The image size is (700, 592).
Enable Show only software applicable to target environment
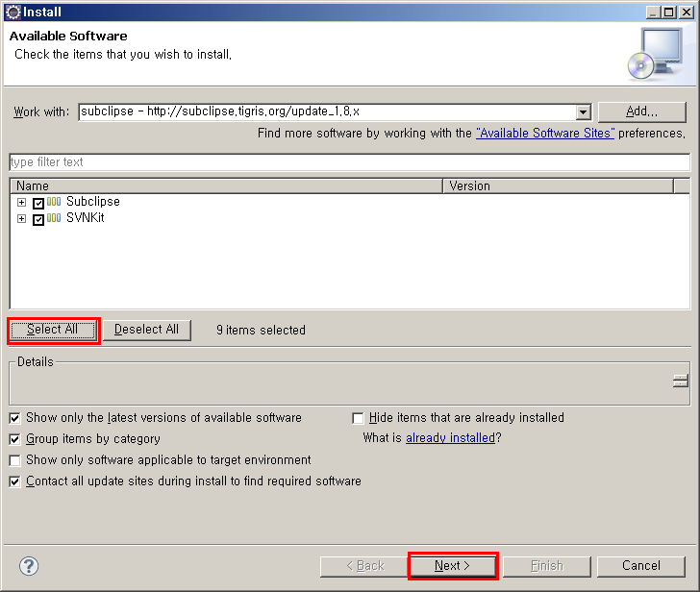15,460
